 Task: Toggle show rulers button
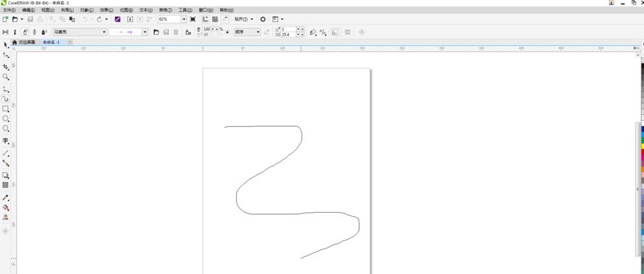point(206,19)
